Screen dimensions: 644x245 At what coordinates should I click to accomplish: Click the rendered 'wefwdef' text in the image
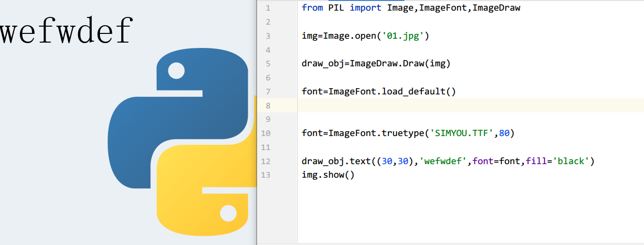(66, 30)
